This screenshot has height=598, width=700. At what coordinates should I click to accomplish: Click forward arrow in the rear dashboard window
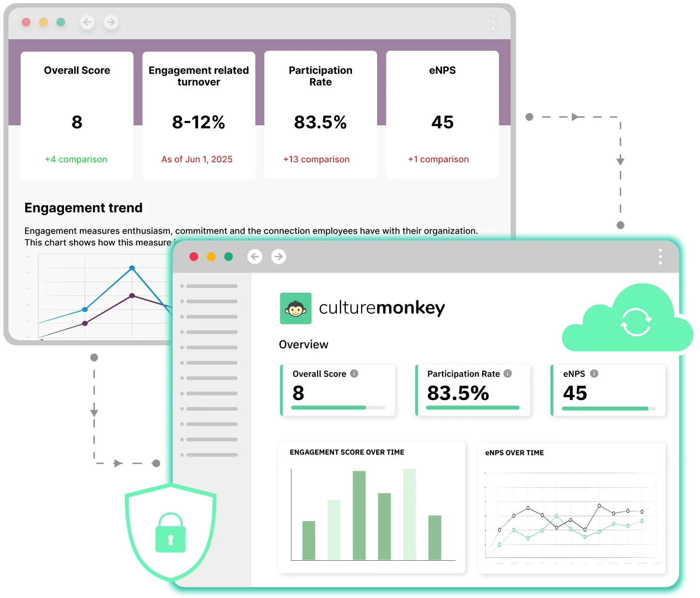(x=111, y=22)
